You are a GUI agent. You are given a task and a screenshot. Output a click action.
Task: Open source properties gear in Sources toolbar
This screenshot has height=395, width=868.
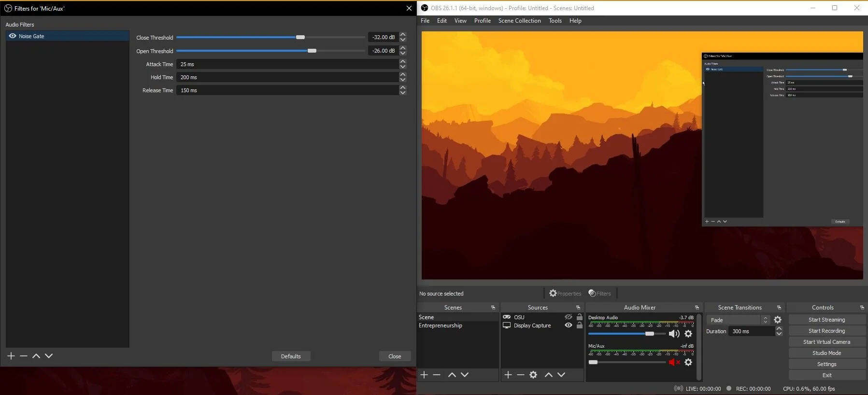[x=533, y=375]
